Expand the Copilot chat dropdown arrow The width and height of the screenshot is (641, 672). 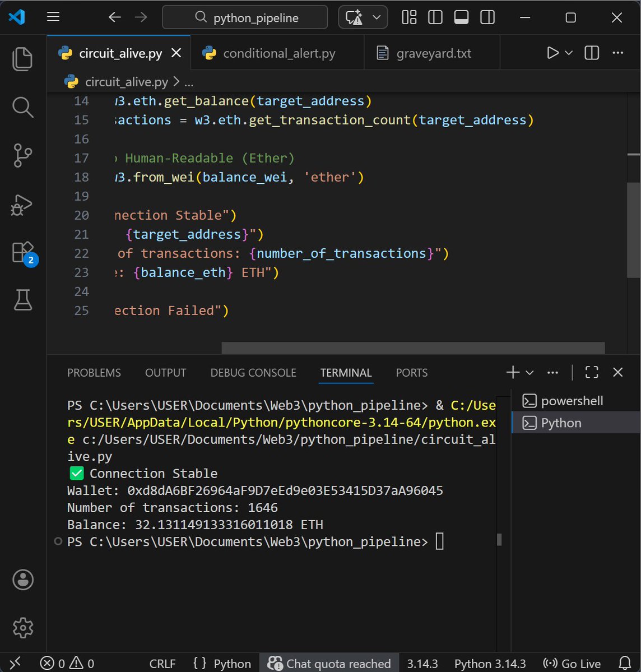click(x=377, y=17)
